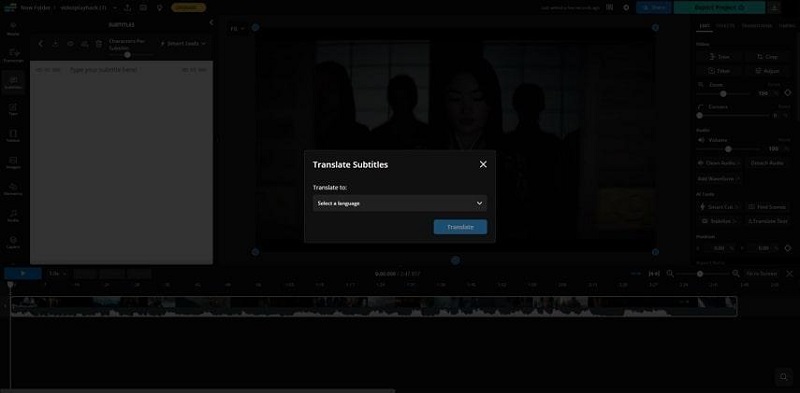The height and width of the screenshot is (393, 800).
Task: Open the settings gear in the top bar
Action: click(x=626, y=8)
